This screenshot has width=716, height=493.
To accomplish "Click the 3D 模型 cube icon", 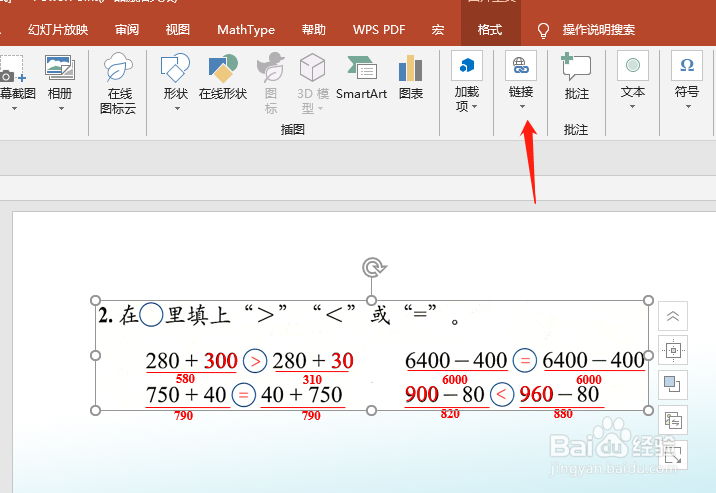I will tap(312, 68).
